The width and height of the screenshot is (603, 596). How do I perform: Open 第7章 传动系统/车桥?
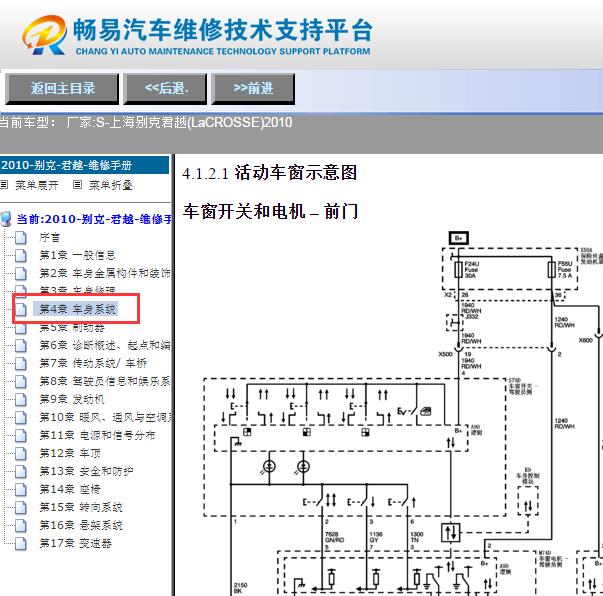pos(93,363)
